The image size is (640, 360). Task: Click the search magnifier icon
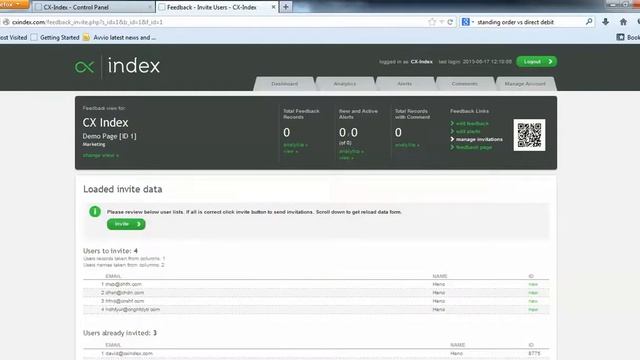click(x=589, y=22)
